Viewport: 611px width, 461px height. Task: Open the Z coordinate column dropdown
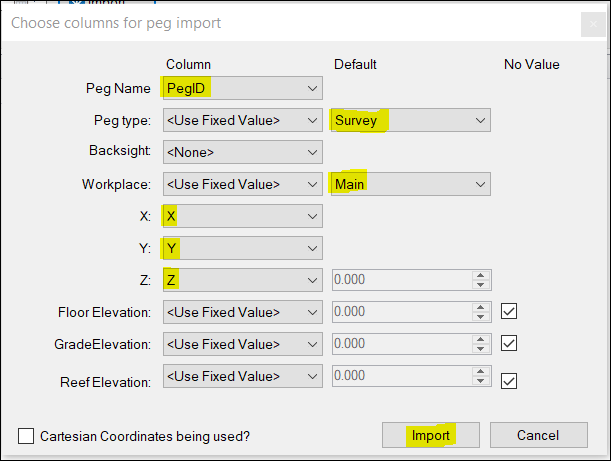click(x=242, y=280)
